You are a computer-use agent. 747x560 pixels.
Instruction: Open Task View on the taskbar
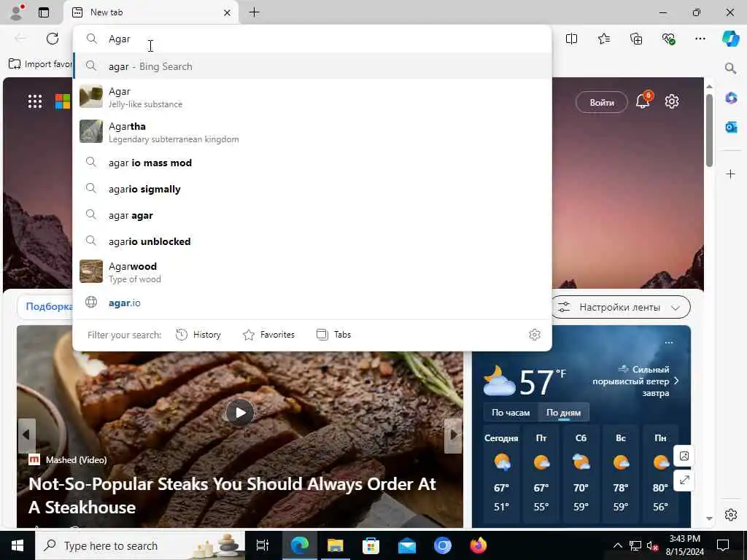tap(263, 545)
